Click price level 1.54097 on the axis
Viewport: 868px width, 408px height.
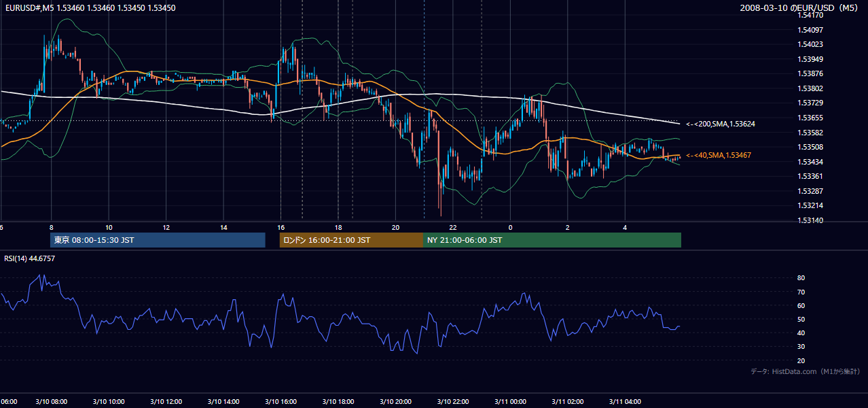[810, 30]
